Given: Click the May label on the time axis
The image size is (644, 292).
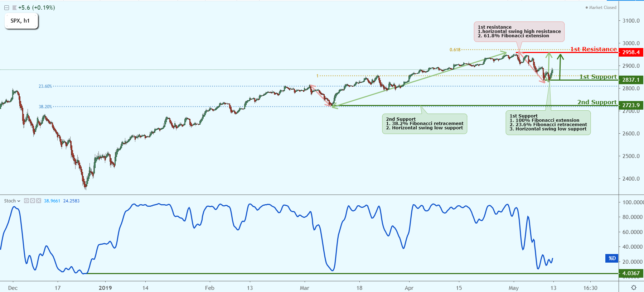Looking at the screenshot, I should [514, 288].
